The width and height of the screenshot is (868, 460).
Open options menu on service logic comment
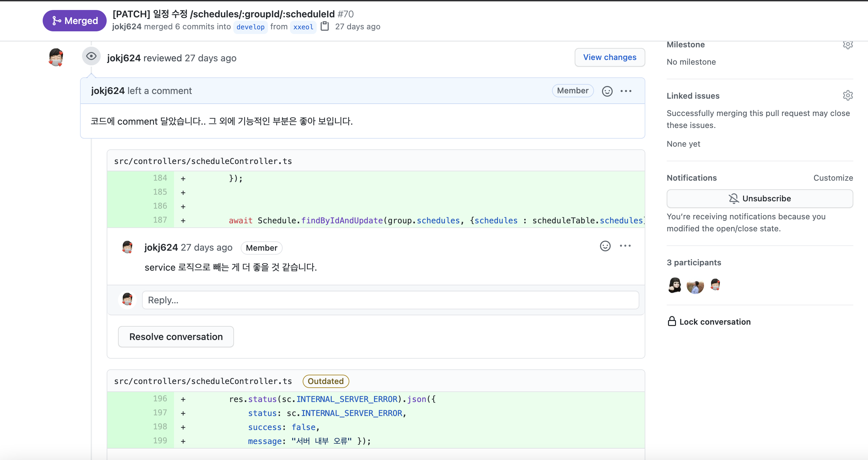point(625,246)
